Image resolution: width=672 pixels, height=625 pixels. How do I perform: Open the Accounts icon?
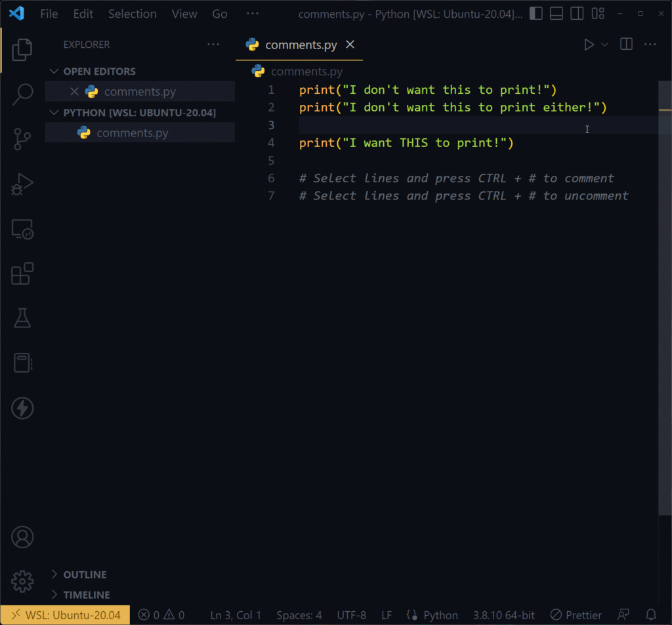[22, 536]
